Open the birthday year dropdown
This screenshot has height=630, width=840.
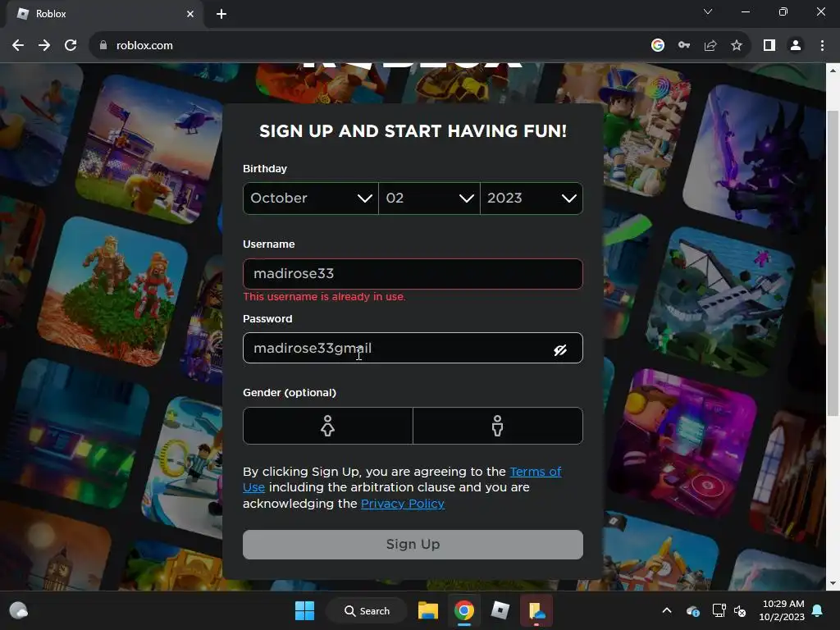[x=532, y=199]
